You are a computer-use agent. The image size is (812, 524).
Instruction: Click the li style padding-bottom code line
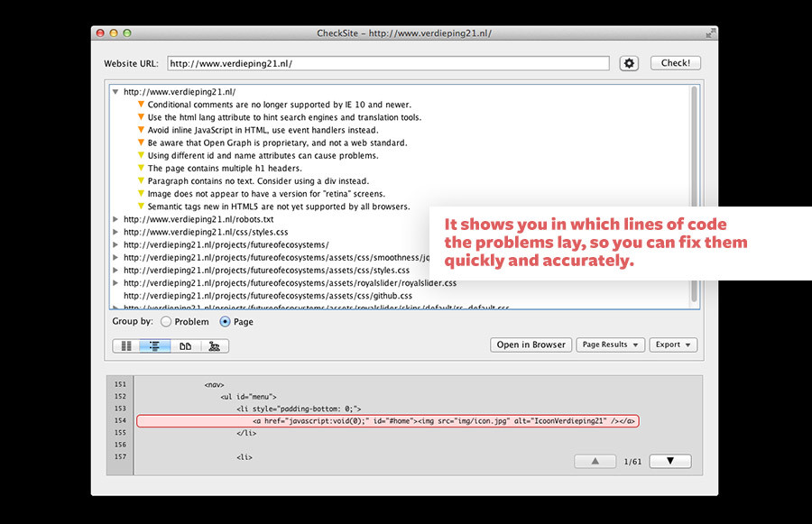tap(299, 409)
